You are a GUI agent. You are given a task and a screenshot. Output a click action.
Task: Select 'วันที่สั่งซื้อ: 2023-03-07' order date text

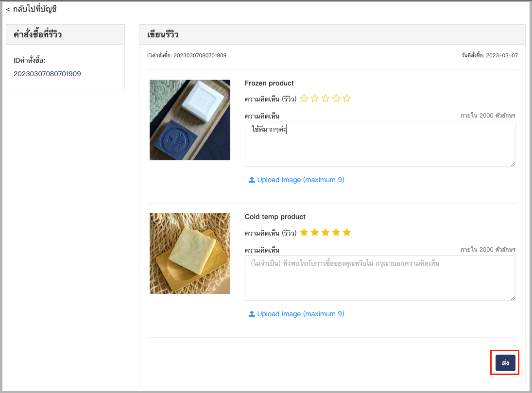[490, 55]
